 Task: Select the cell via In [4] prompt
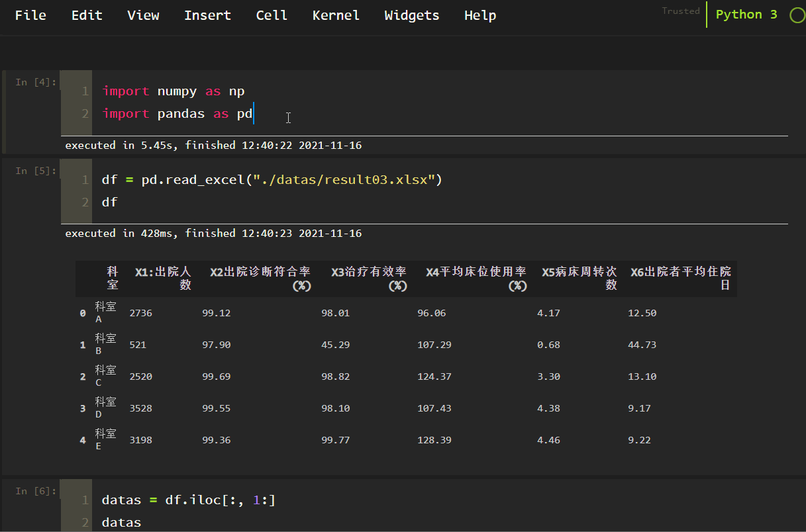36,82
